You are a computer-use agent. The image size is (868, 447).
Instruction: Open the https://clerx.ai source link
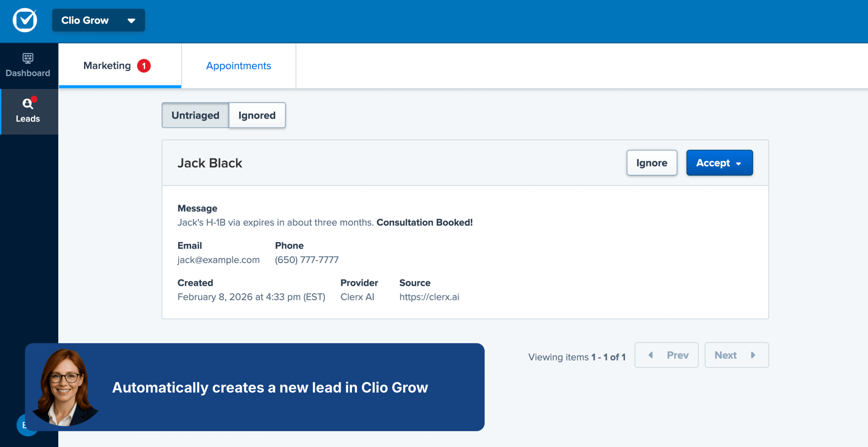click(429, 297)
